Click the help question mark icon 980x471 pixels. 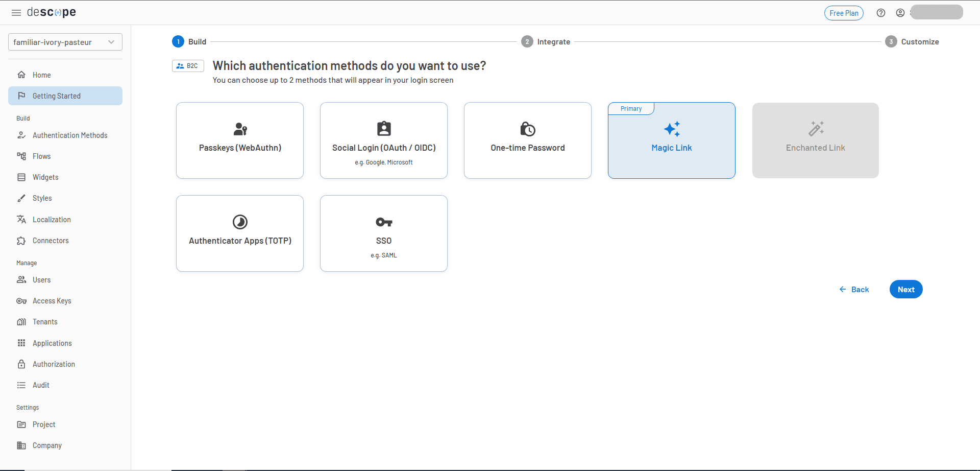coord(881,13)
